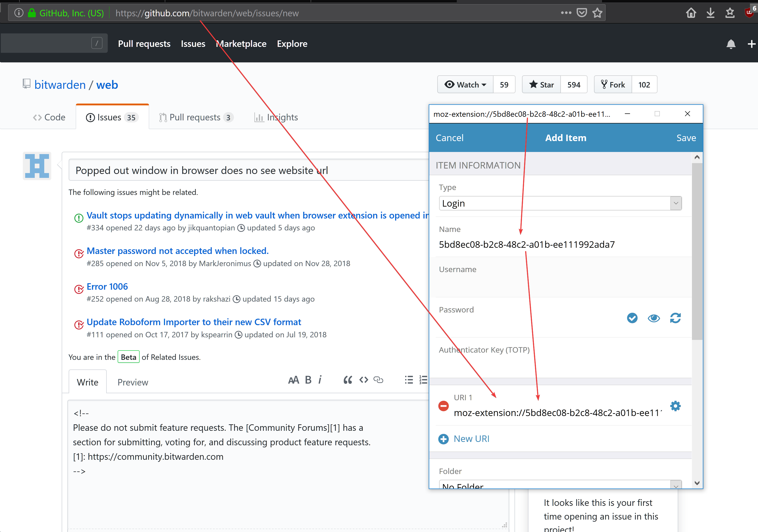Open the Folder dropdown in Add Item

coord(560,484)
